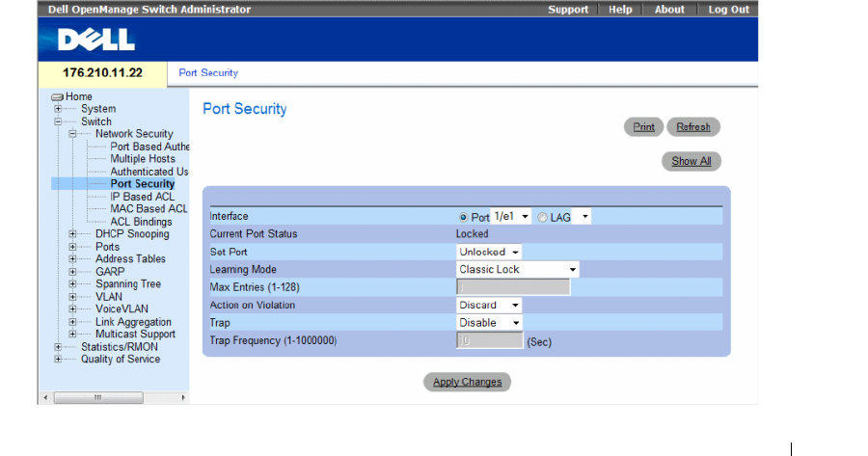Click the Dell logo
Screen dimensions: 868x456
pos(96,40)
